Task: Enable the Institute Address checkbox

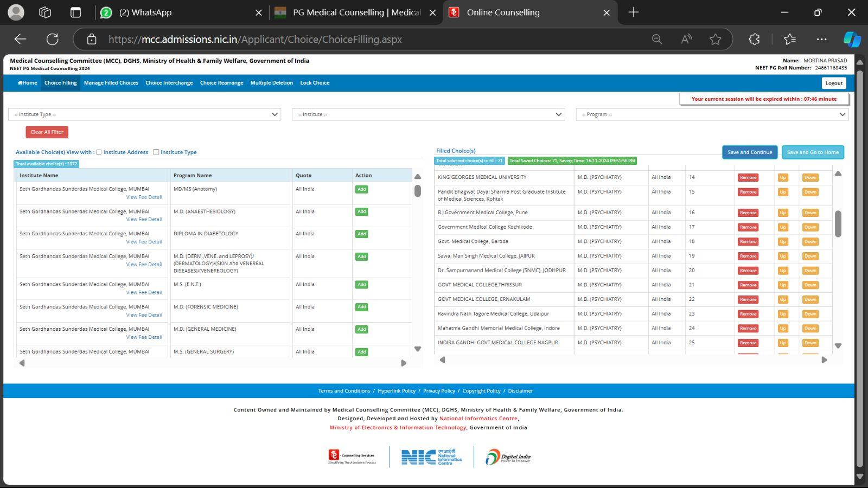Action: pyautogui.click(x=99, y=152)
